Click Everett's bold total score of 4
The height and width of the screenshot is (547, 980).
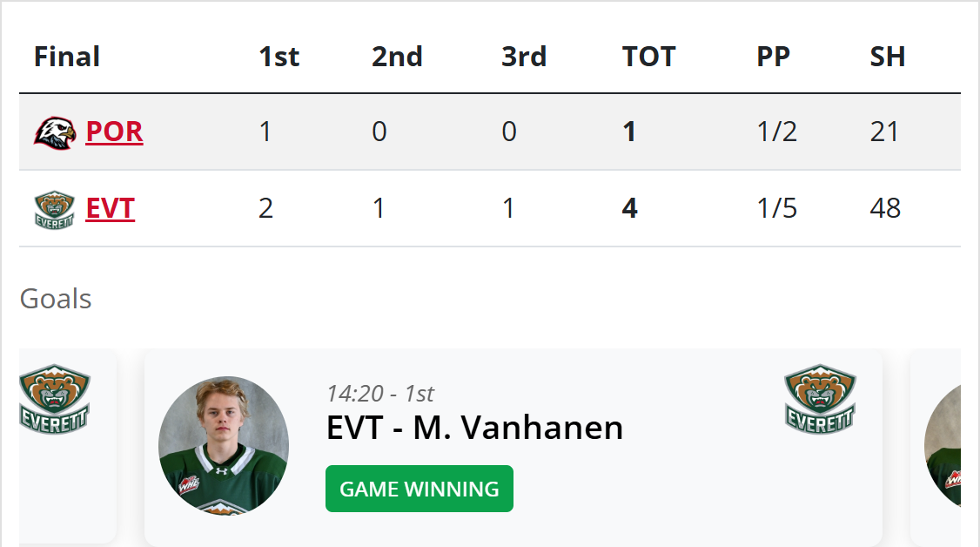[x=629, y=209]
